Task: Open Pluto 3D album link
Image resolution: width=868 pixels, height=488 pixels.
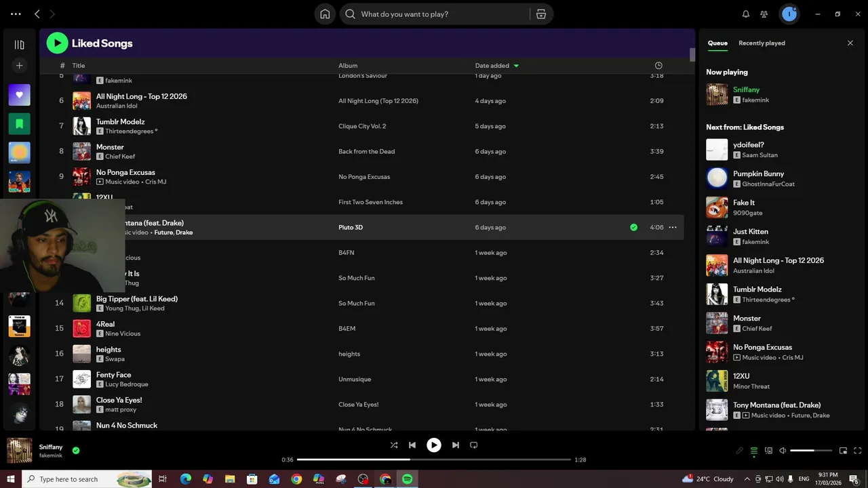Action: pos(351,228)
